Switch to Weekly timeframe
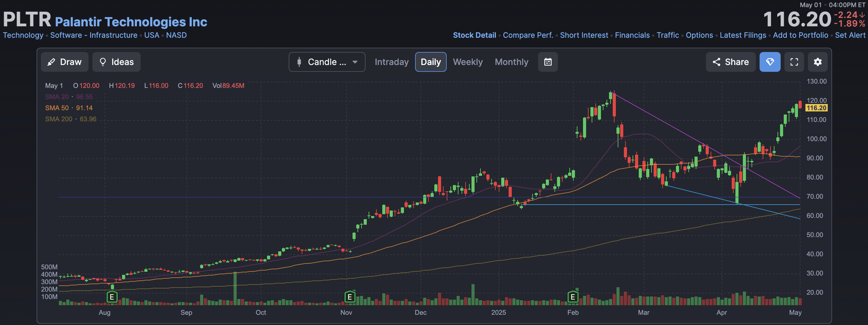 (x=468, y=62)
